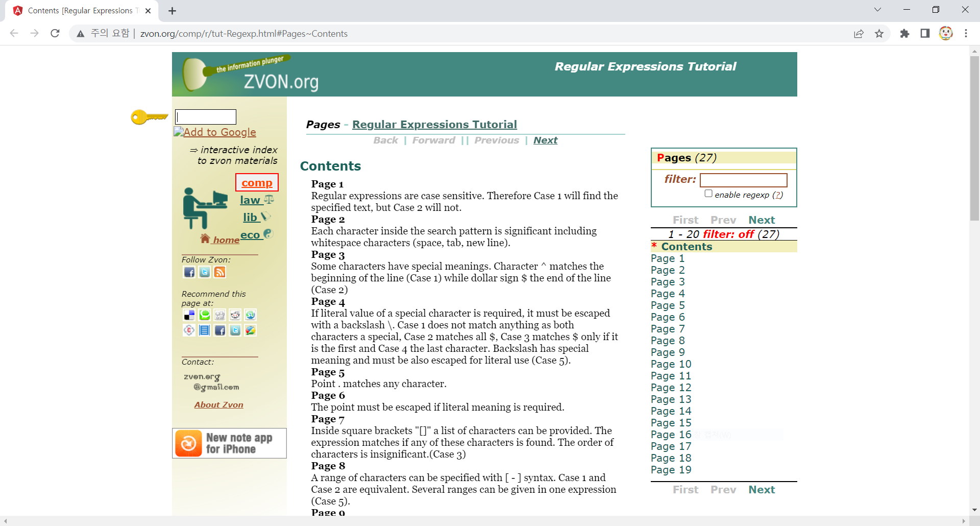980x526 pixels.
Task: Open Page 10 in page list
Action: [x=671, y=364]
